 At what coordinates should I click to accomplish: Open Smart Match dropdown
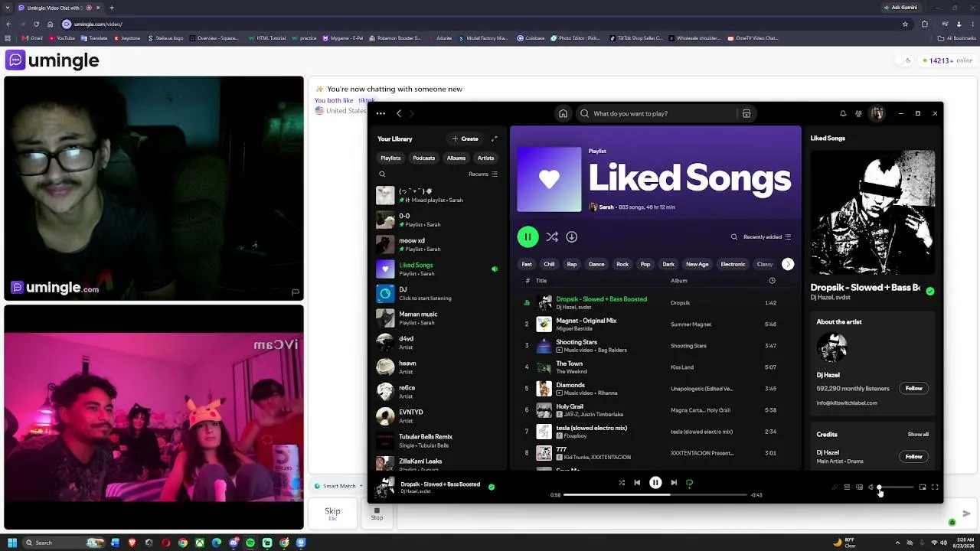pyautogui.click(x=338, y=486)
